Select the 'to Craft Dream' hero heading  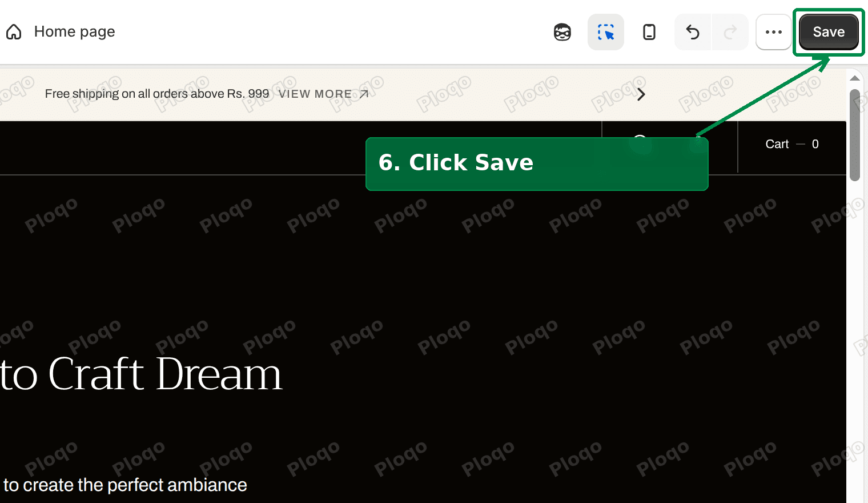[141, 374]
